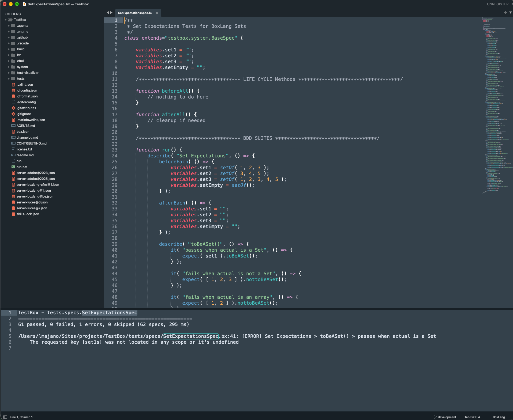Expand the system folder
Image resolution: width=513 pixels, height=420 pixels.
(x=9, y=67)
